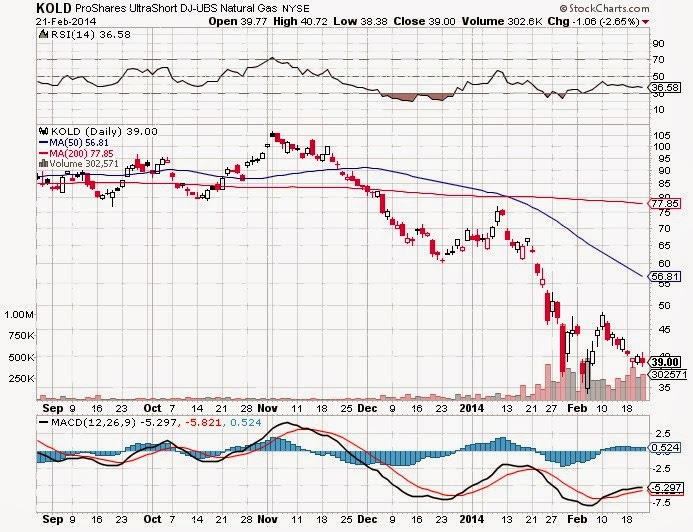Click the KOLD daily candlestick legend icon

[43, 131]
